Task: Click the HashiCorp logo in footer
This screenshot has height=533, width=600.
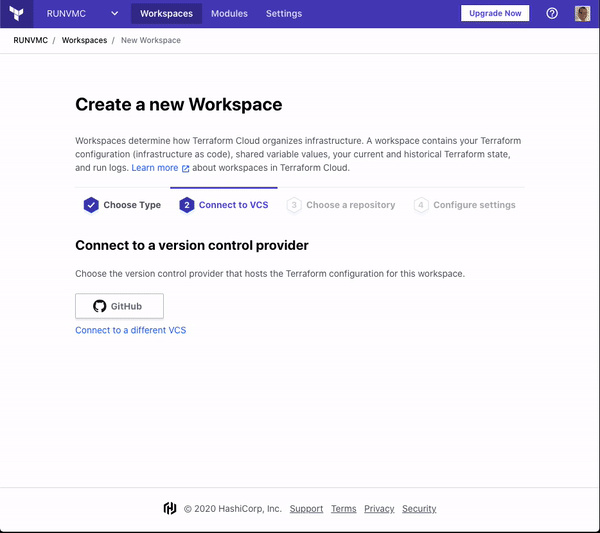Action: coord(170,509)
